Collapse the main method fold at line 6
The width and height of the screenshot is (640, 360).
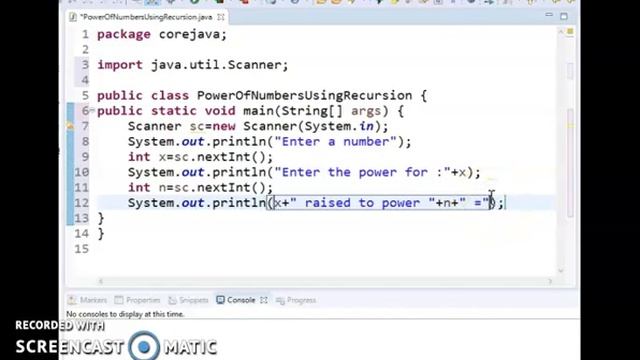[x=92, y=110]
